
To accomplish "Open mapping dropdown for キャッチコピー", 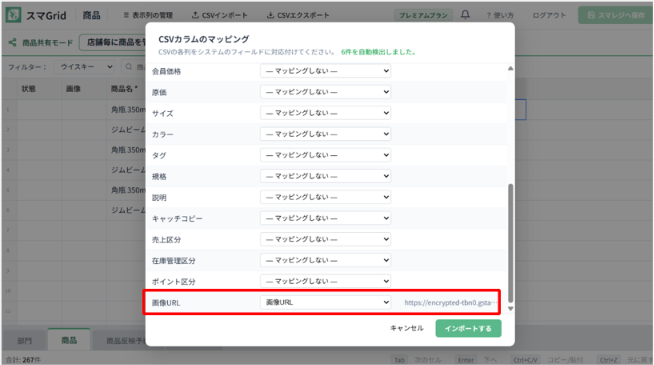I will click(x=325, y=218).
